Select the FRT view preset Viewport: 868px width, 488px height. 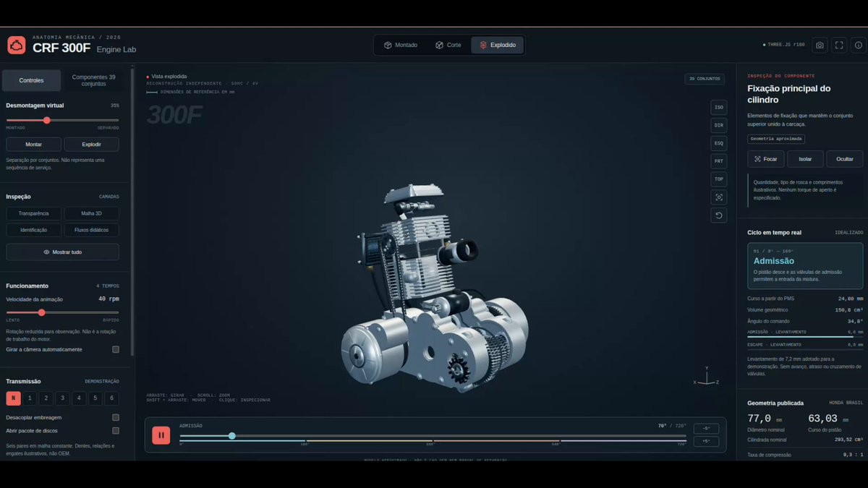pos(718,161)
